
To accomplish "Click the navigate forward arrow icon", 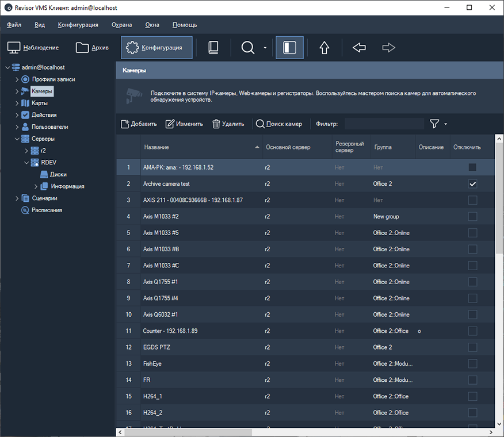I will pos(389,48).
